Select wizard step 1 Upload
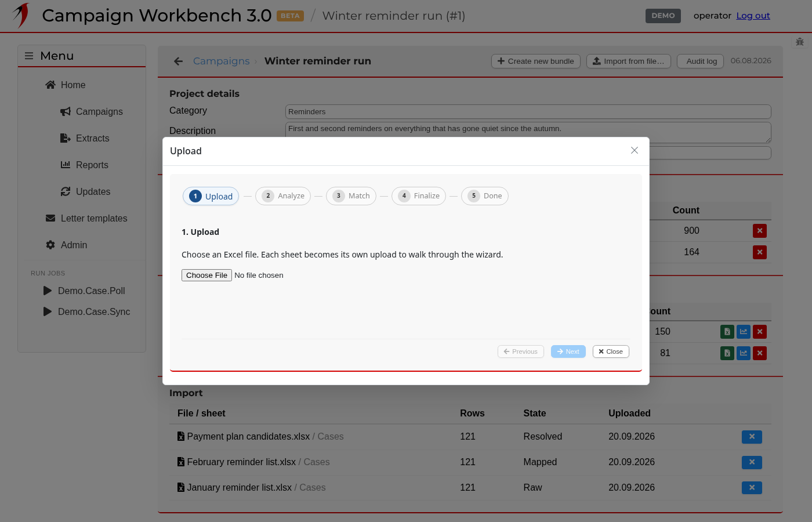This screenshot has height=522, width=812. (211, 196)
